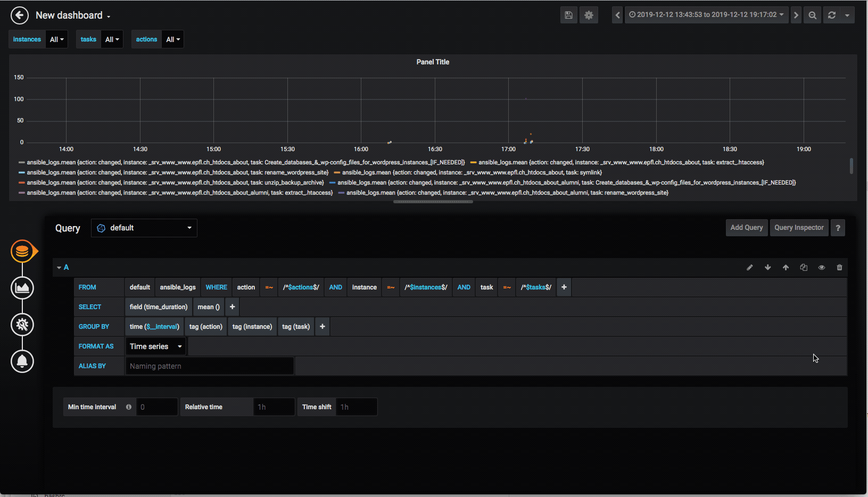The width and height of the screenshot is (868, 497).
Task: Click the field (time_duration) selector
Action: [x=159, y=307]
